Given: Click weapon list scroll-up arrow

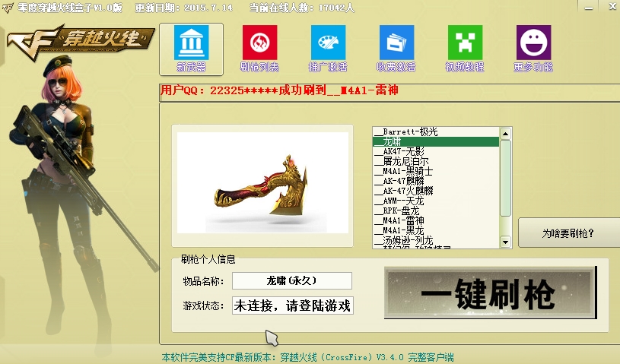Looking at the screenshot, I should (x=505, y=134).
